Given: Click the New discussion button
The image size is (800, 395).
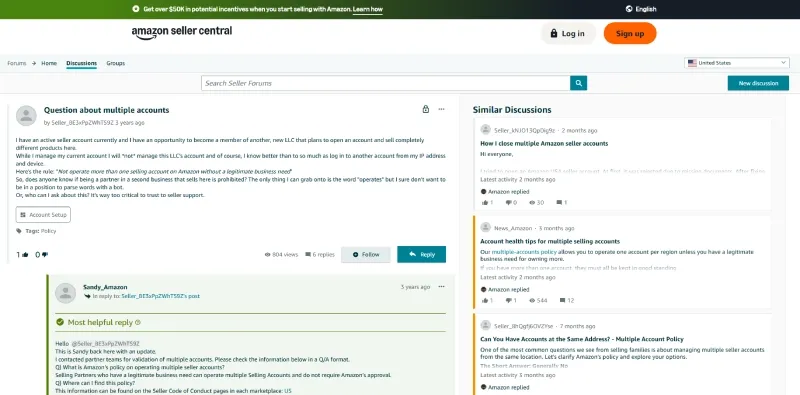Looking at the screenshot, I should tap(758, 83).
